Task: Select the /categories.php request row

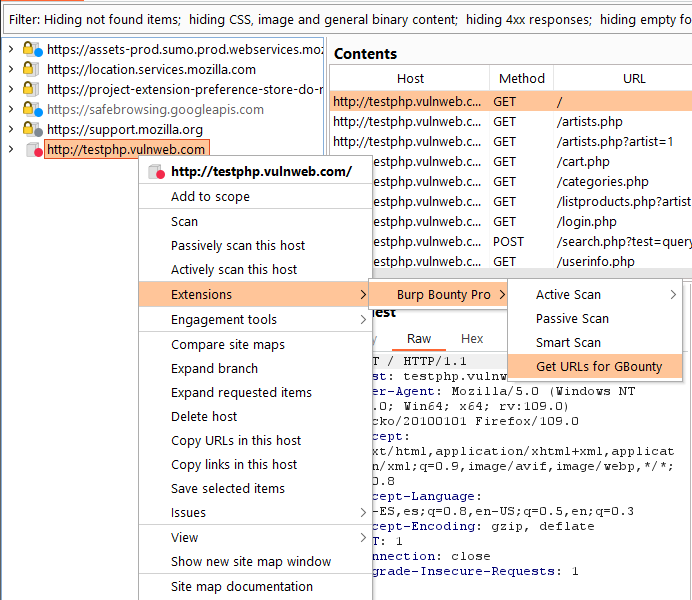Action: pyautogui.click(x=532, y=181)
